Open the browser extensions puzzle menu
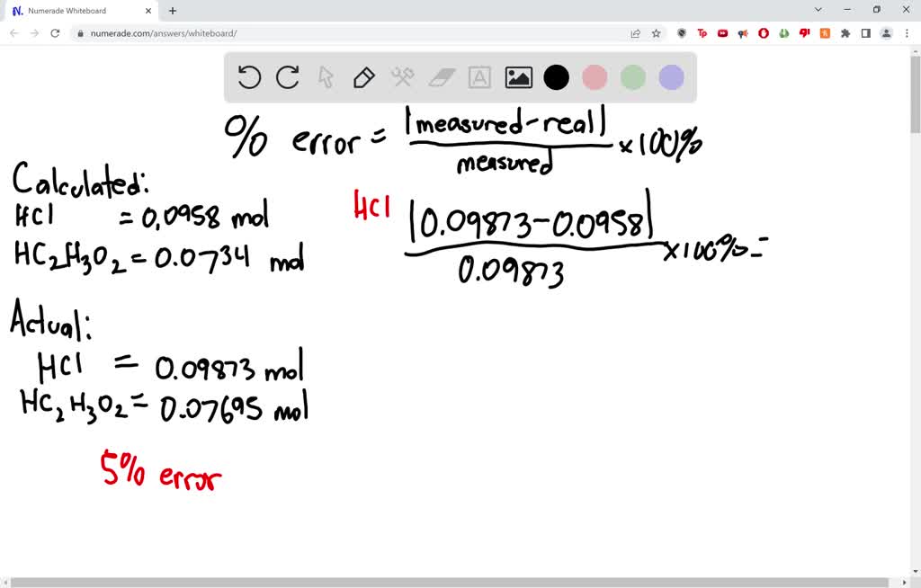 point(845,32)
